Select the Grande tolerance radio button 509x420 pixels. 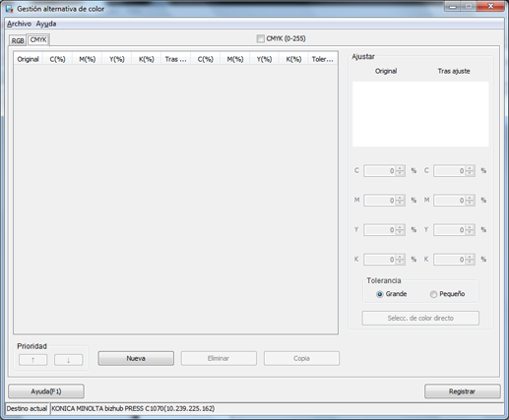click(380, 294)
